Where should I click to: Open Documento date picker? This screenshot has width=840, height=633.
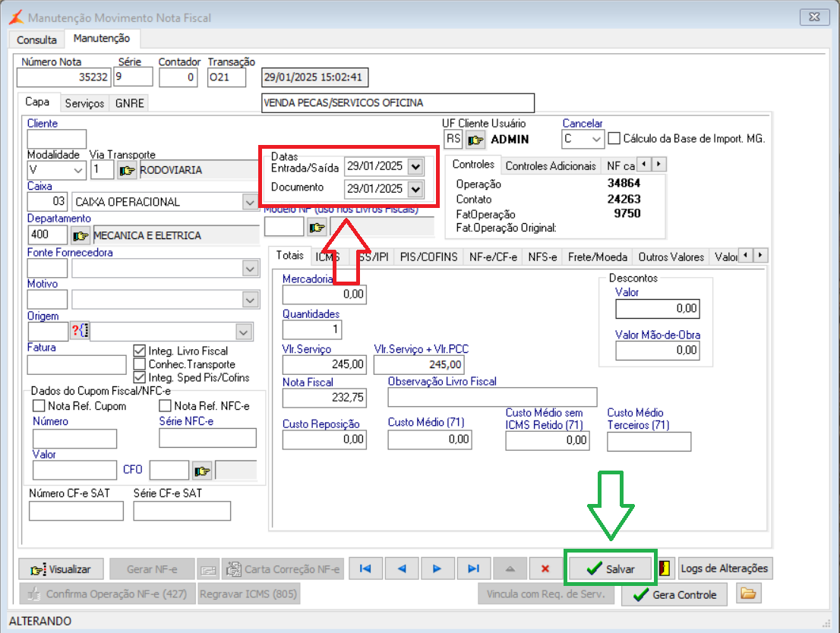415,188
